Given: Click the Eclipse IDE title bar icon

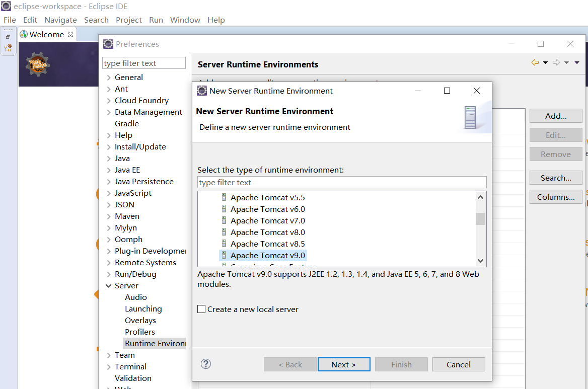Looking at the screenshot, I should [6, 6].
